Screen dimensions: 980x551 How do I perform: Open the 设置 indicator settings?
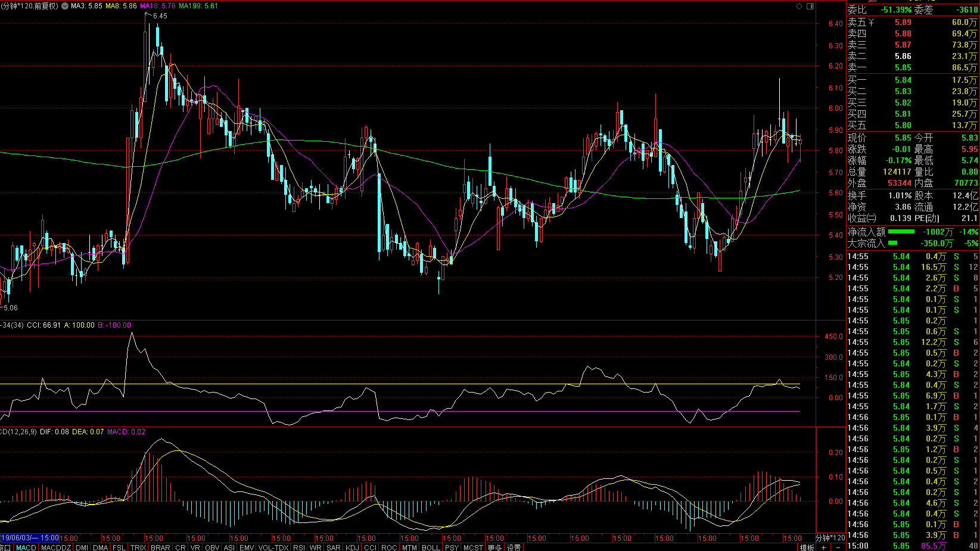[x=514, y=547]
